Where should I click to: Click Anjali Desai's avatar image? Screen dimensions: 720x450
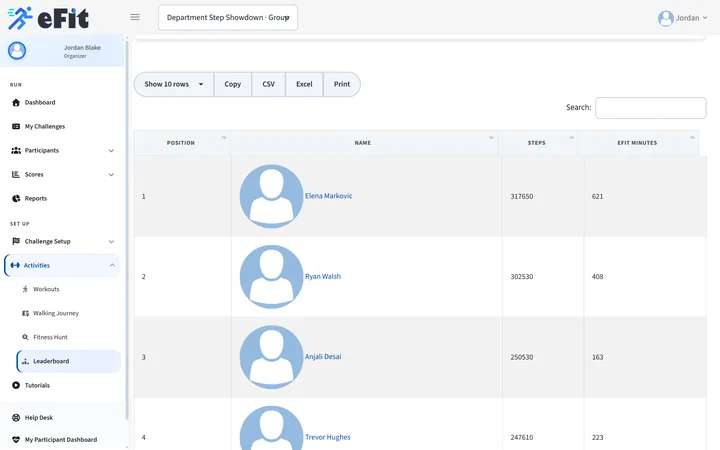271,357
